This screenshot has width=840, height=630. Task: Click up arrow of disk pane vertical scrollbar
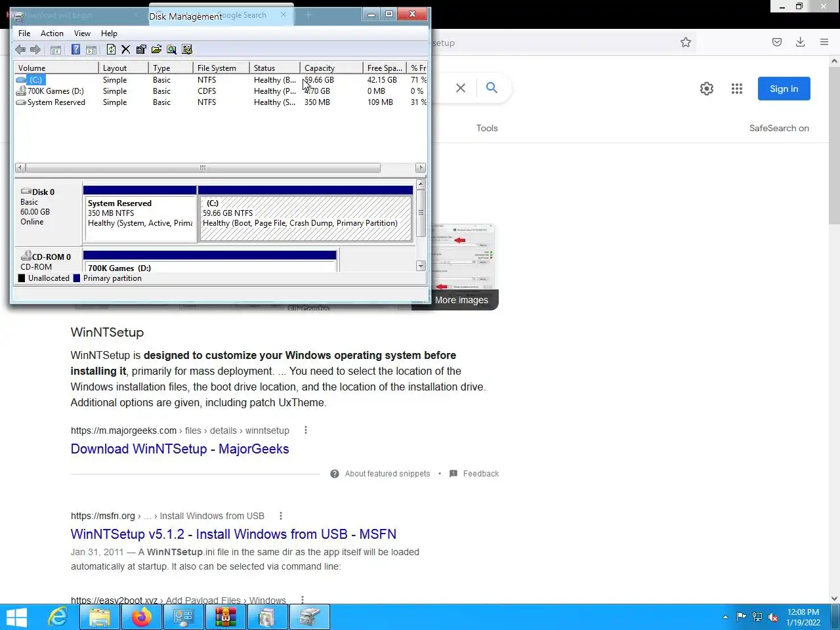pos(421,185)
